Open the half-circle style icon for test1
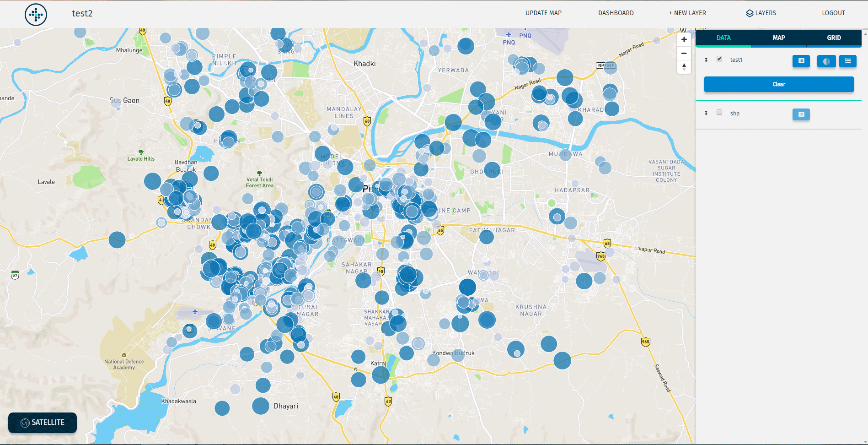 click(826, 61)
